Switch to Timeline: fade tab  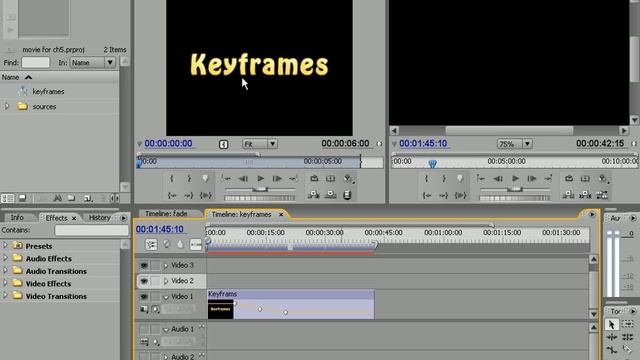(166, 214)
